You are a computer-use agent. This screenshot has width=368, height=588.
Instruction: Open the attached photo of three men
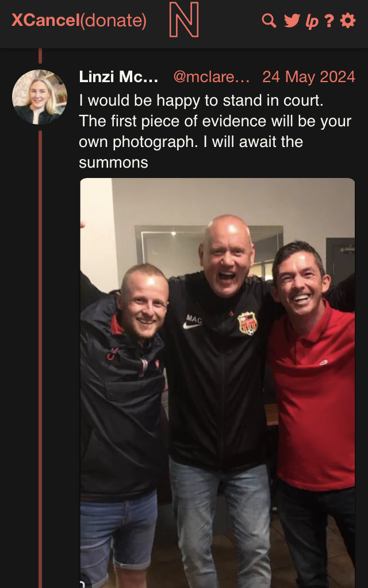(217, 383)
